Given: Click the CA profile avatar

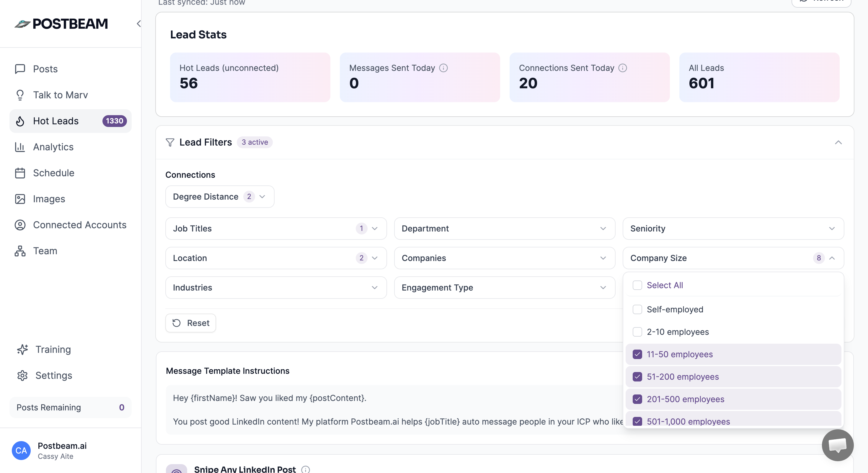Looking at the screenshot, I should (x=21, y=451).
